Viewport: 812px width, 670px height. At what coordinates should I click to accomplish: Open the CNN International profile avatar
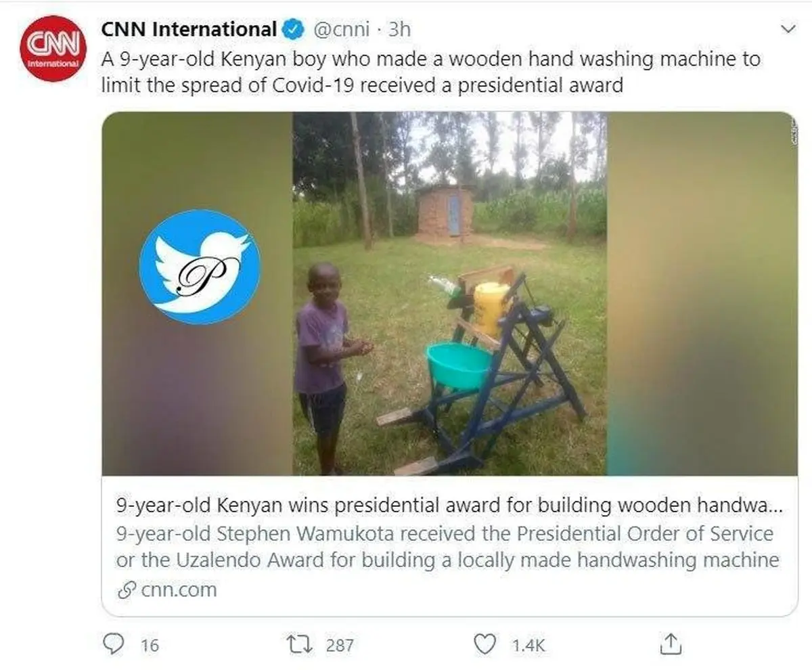(x=53, y=48)
